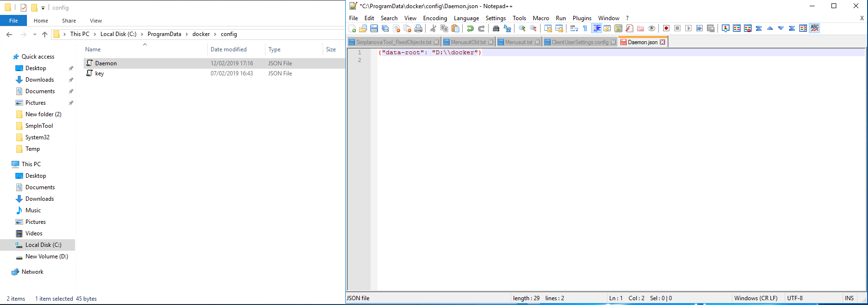Select the key JSON file
The image size is (868, 305).
coord(100,73)
